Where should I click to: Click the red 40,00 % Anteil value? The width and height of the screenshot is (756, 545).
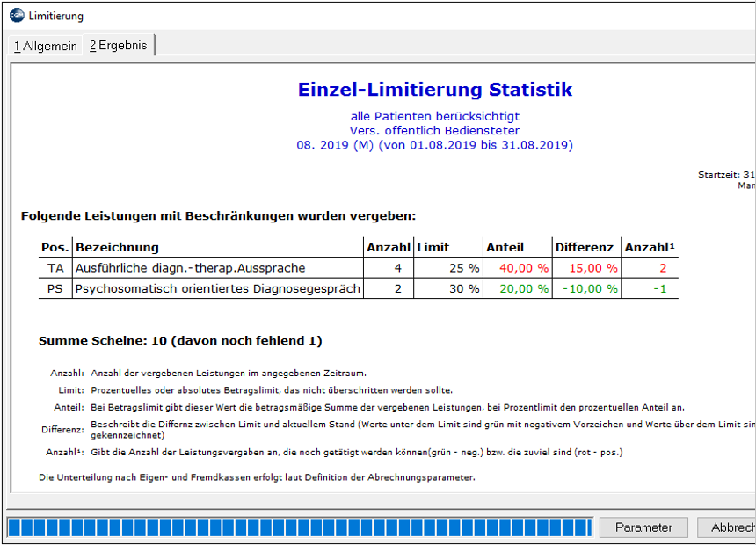pyautogui.click(x=524, y=268)
